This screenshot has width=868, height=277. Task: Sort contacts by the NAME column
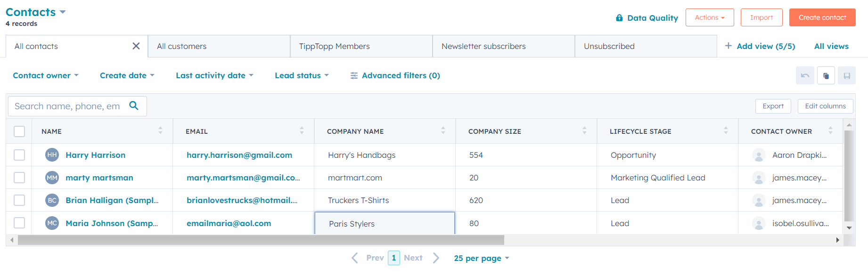point(160,131)
